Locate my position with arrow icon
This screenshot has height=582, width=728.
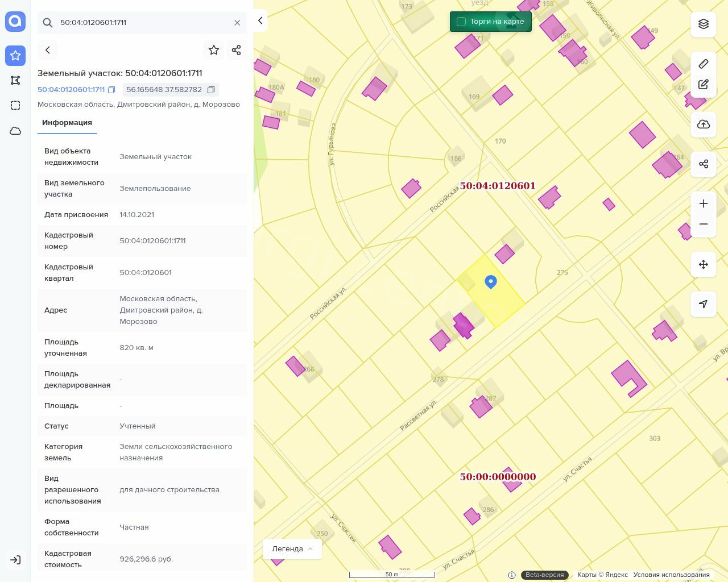tap(704, 304)
